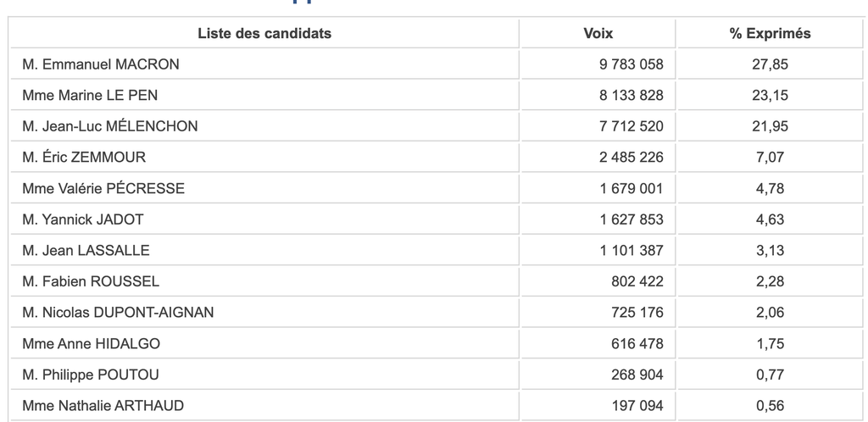Select M. Fabien ROUSSEL's candidate cell

click(x=264, y=281)
